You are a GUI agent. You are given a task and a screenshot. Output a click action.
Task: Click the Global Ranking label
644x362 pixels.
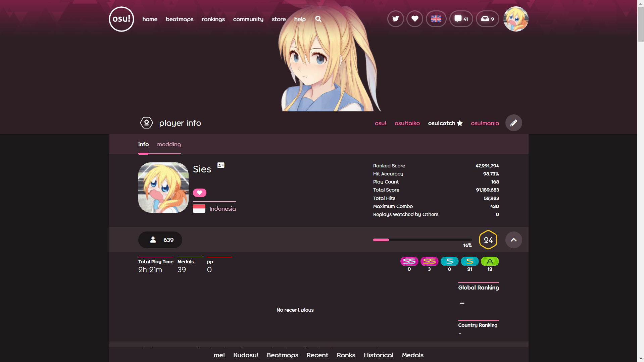479,288
